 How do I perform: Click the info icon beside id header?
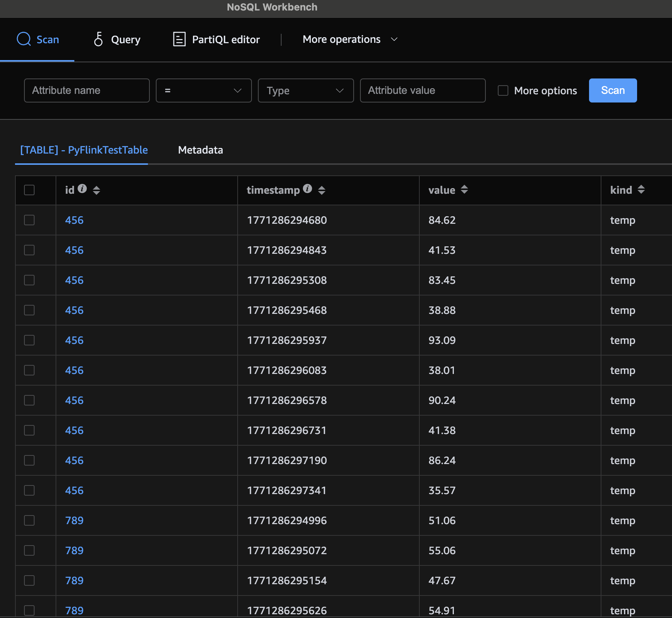82,189
